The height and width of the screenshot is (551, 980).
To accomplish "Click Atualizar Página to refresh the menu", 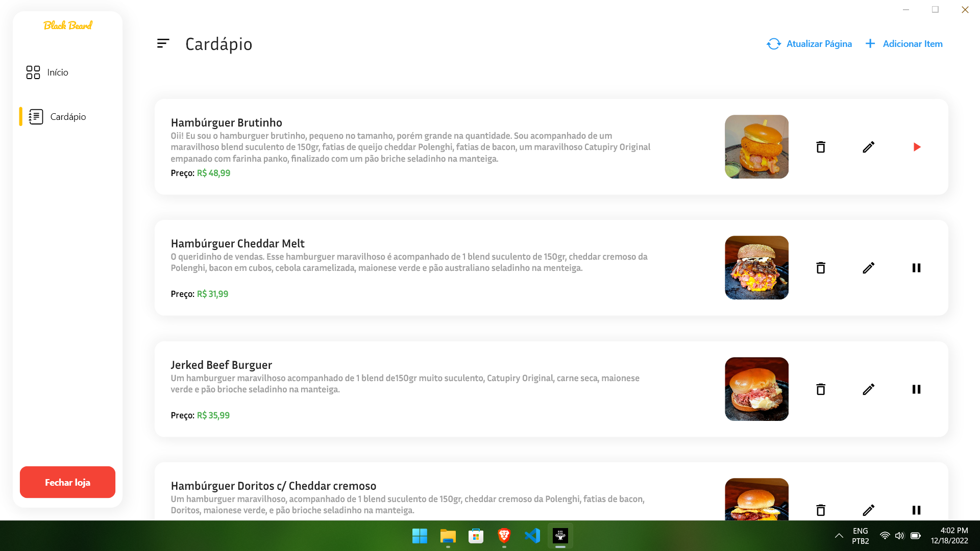I will click(x=810, y=44).
